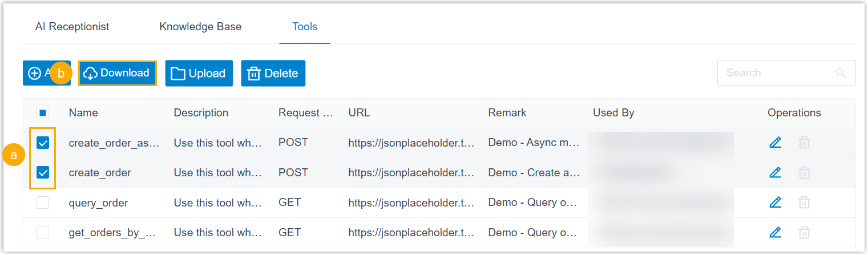Click POST in the create_order_as… row
The image size is (868, 255).
tap(293, 143)
